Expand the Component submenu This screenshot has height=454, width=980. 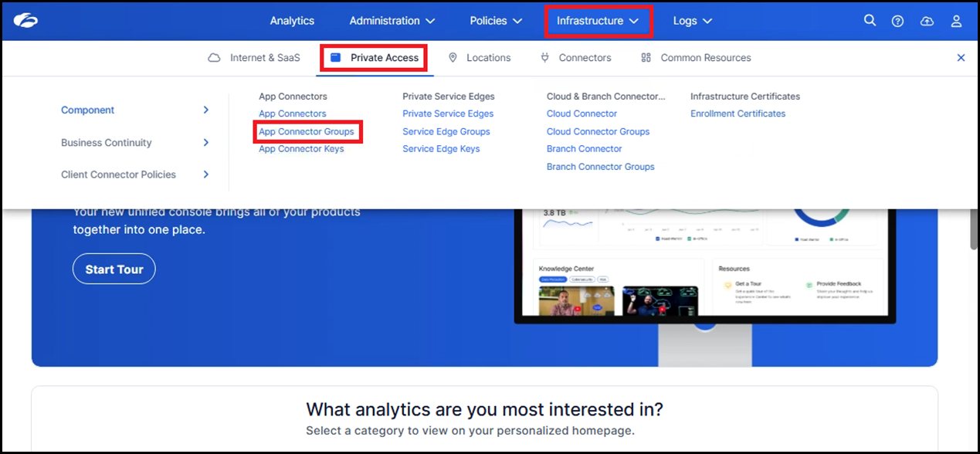pos(135,110)
